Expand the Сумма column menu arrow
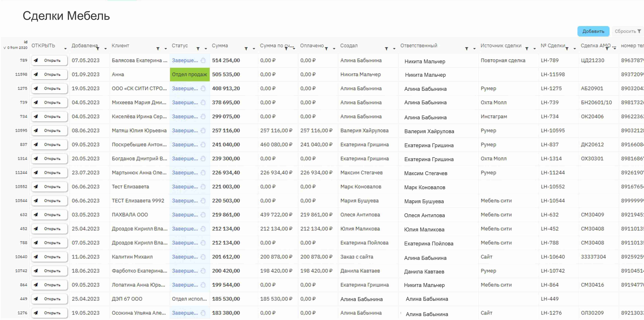The width and height of the screenshot is (644, 320). 254,49
